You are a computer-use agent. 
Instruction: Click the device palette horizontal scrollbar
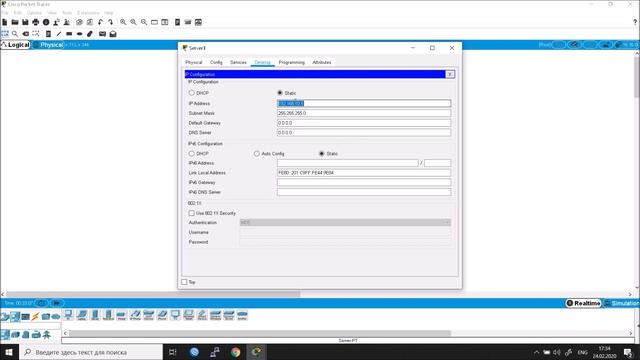260,333
